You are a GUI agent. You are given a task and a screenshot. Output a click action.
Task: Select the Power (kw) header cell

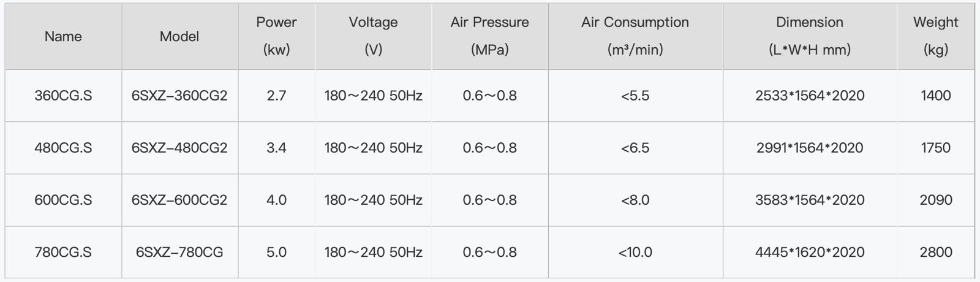[x=276, y=36]
